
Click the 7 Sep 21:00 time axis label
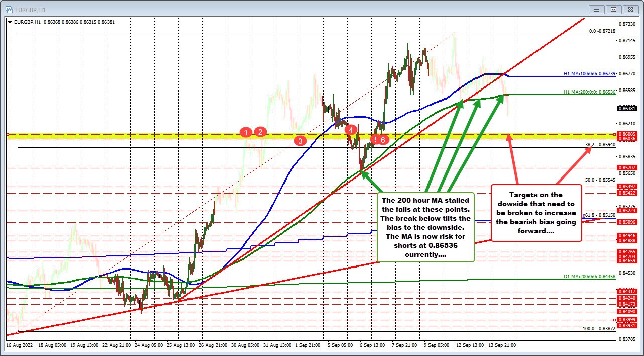pyautogui.click(x=405, y=346)
